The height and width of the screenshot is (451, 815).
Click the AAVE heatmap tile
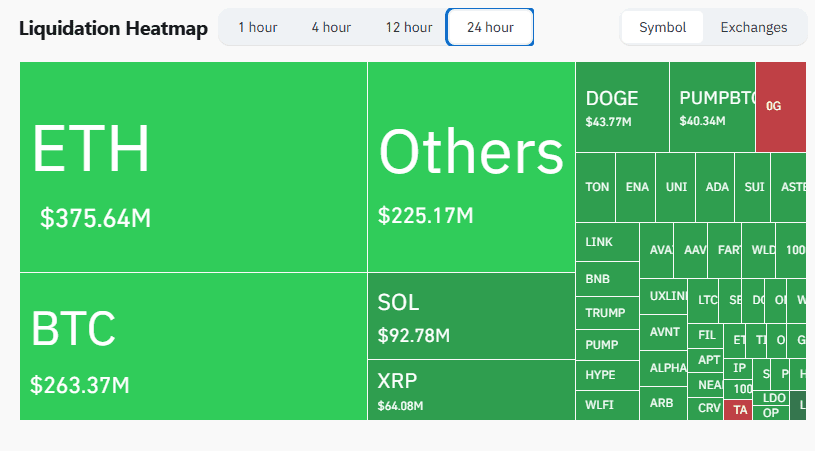pyautogui.click(x=691, y=250)
